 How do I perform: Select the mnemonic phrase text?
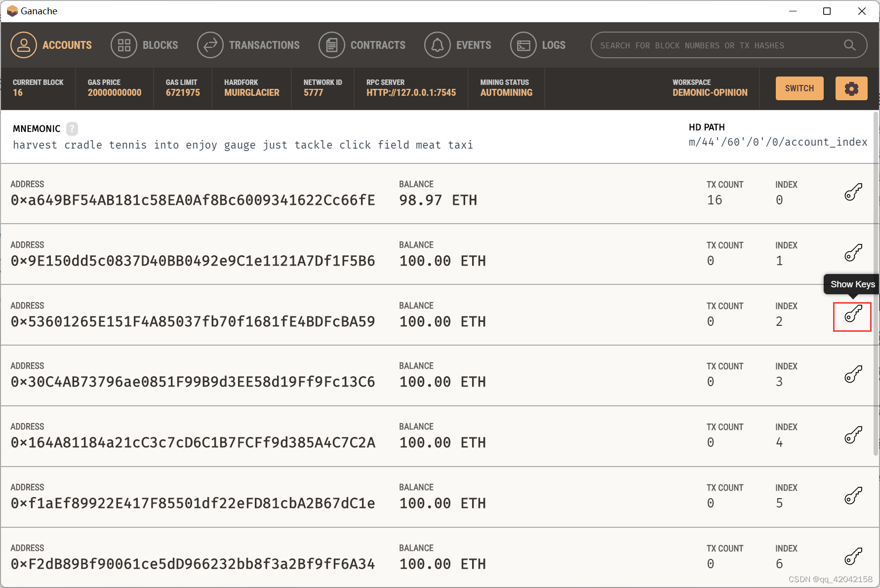point(243,145)
